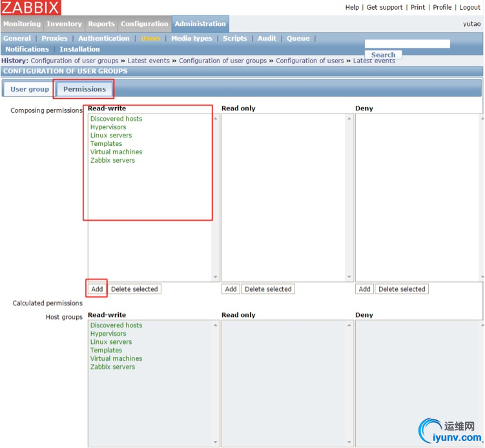Click Delete selected under Deny list
This screenshot has width=485, height=448.
coord(402,289)
